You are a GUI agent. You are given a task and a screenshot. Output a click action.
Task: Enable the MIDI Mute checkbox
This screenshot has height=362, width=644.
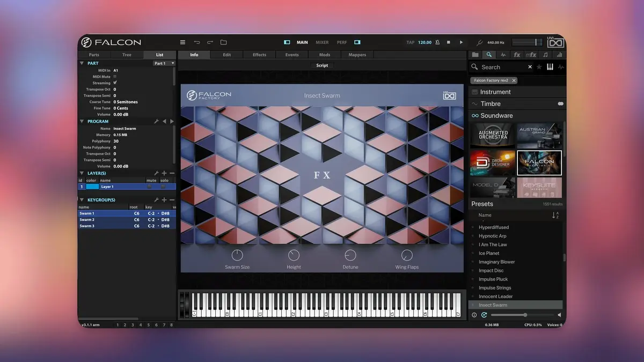click(x=115, y=77)
